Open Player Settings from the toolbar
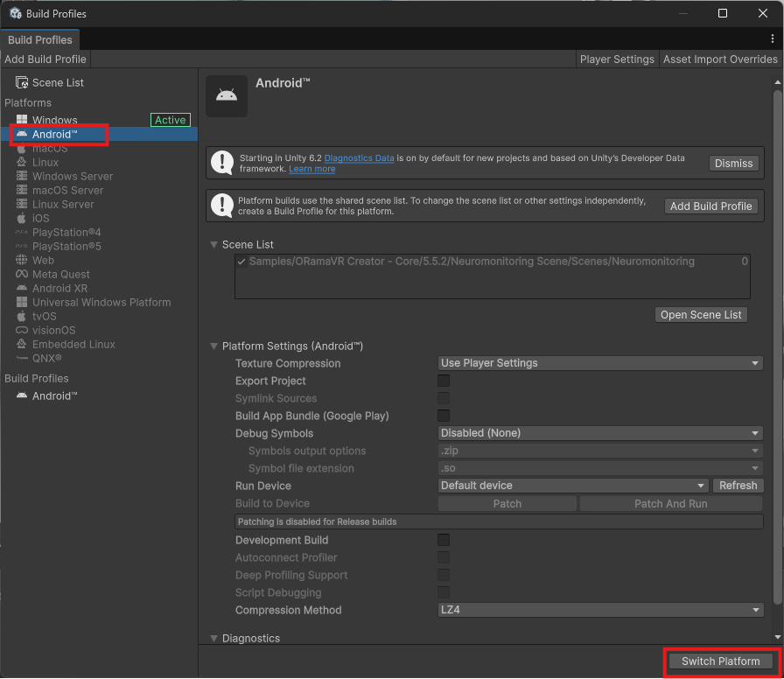Image resolution: width=784 pixels, height=679 pixels. click(617, 59)
